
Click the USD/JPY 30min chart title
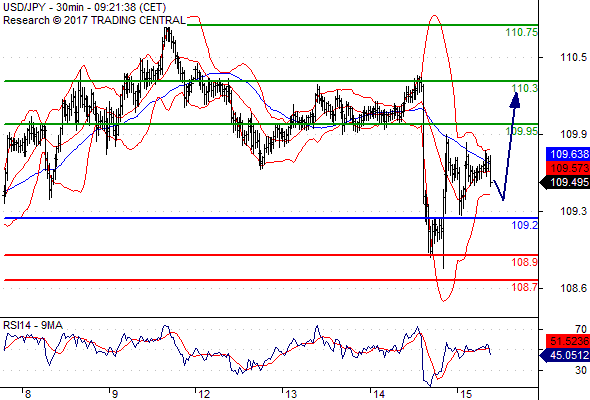[x=84, y=7]
